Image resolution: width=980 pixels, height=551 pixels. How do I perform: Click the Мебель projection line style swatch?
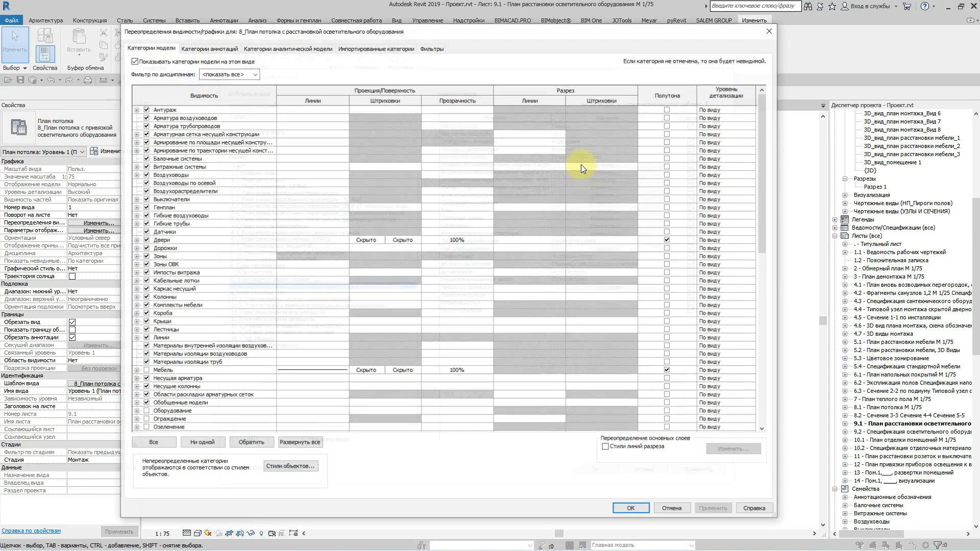click(312, 370)
